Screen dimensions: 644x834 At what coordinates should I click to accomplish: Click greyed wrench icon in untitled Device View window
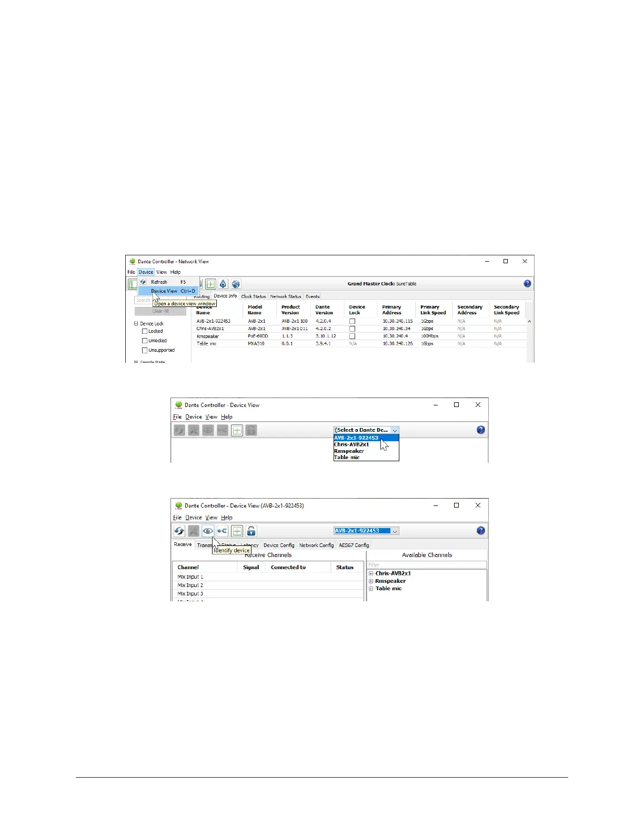click(194, 430)
